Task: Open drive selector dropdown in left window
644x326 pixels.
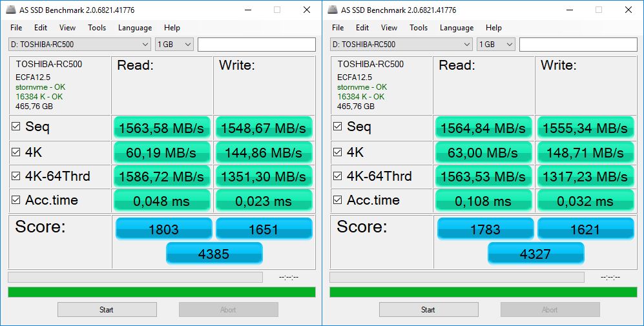Action: [x=79, y=45]
